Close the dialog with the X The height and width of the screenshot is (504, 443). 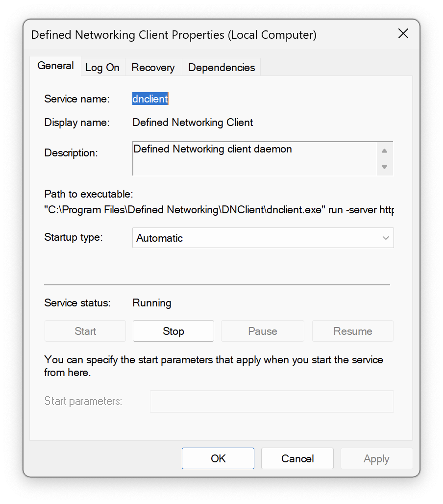coord(403,34)
